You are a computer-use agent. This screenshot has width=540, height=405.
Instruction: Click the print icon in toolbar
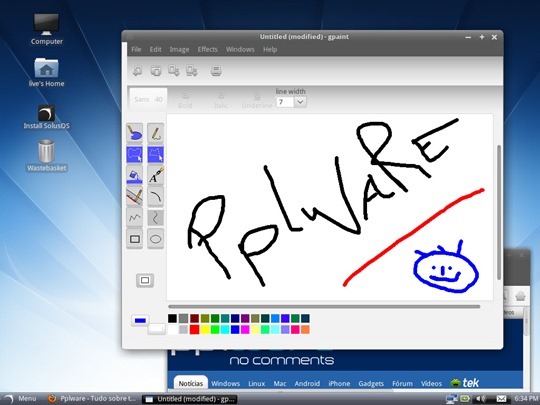point(216,71)
